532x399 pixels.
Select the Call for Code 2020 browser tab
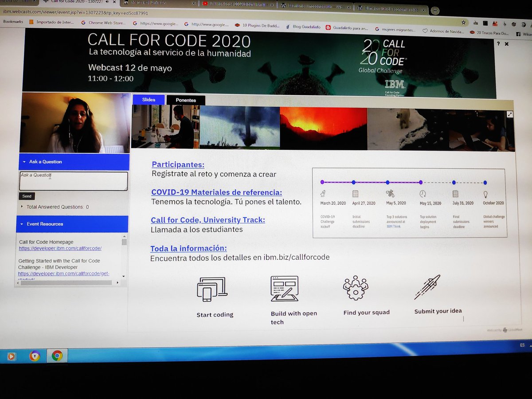(80, 2)
